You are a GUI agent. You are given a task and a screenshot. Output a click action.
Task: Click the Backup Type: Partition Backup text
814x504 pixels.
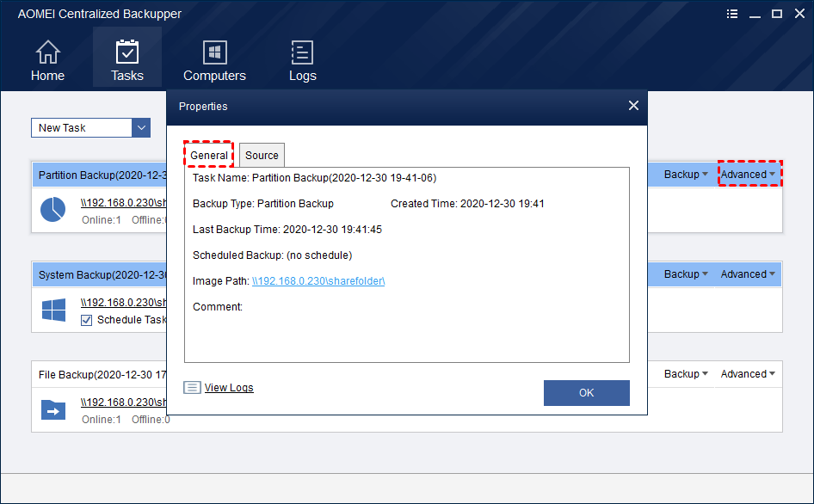click(x=263, y=204)
